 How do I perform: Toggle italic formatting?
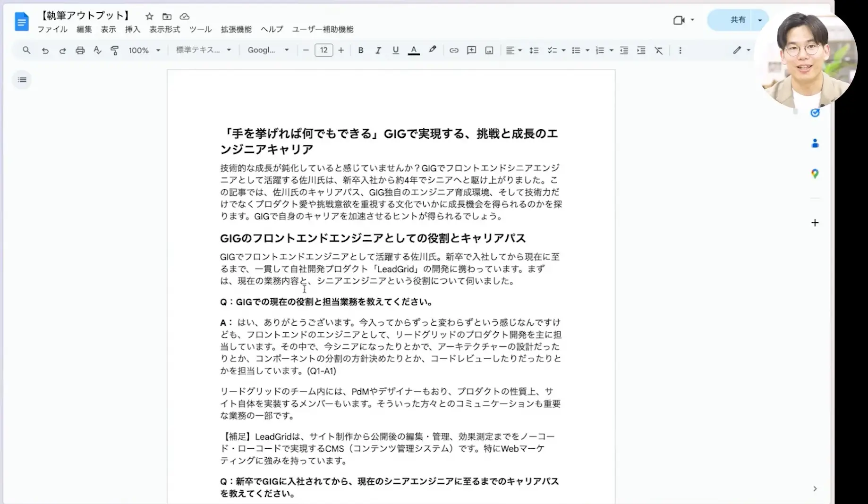(378, 50)
